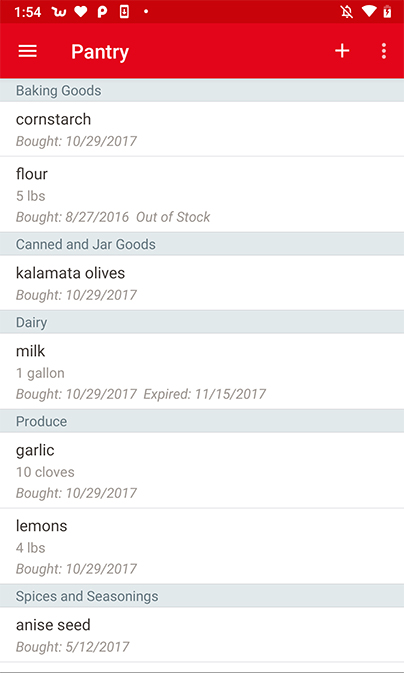Tap the heart icon in status bar
Image resolution: width=404 pixels, height=673 pixels.
[81, 12]
